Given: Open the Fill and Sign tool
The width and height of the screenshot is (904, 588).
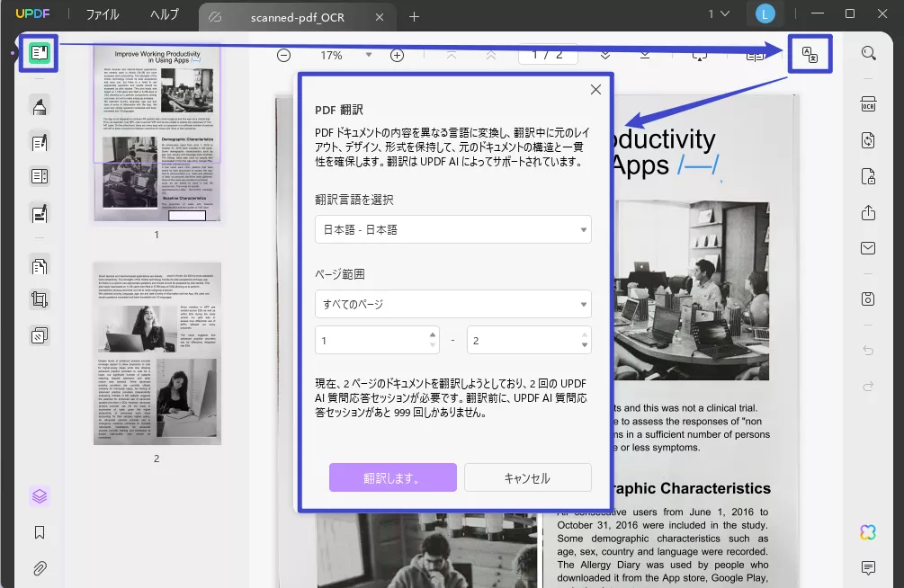Looking at the screenshot, I should pyautogui.click(x=40, y=214).
